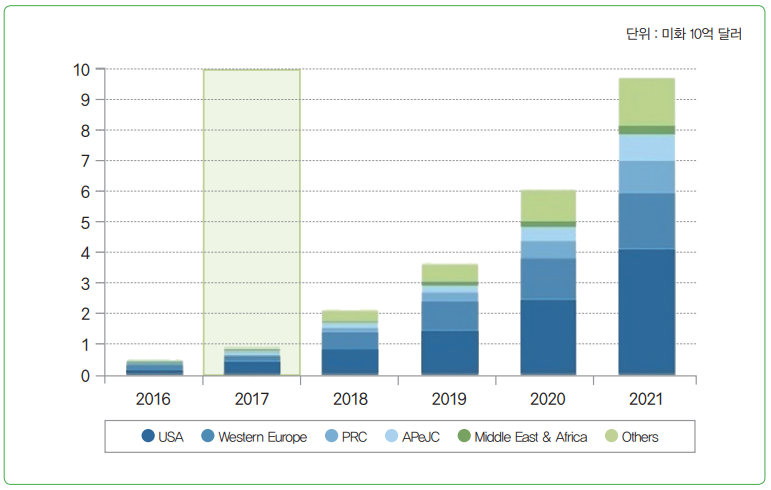Click the y-axis value 0
Screen dimensions: 771x490
[86, 376]
